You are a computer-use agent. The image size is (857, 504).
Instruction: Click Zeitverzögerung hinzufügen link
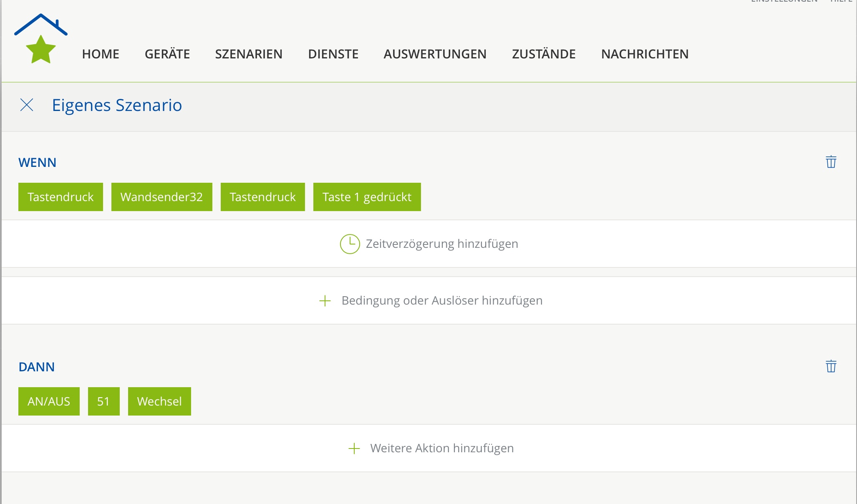click(442, 244)
